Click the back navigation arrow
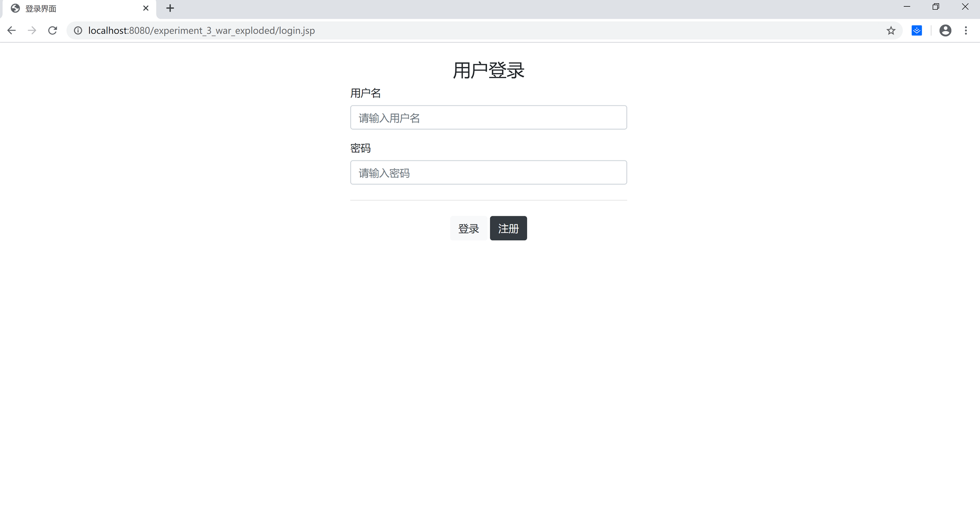The width and height of the screenshot is (980, 524). [x=12, y=30]
